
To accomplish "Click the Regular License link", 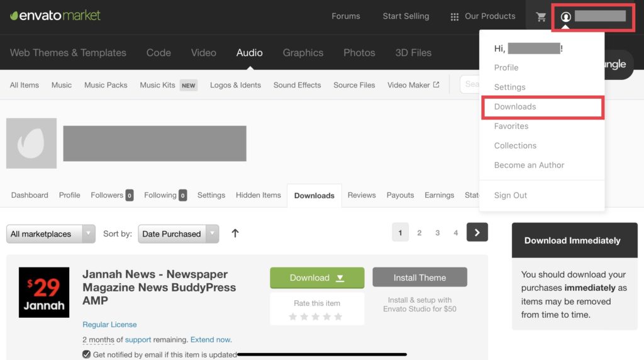I will click(109, 324).
